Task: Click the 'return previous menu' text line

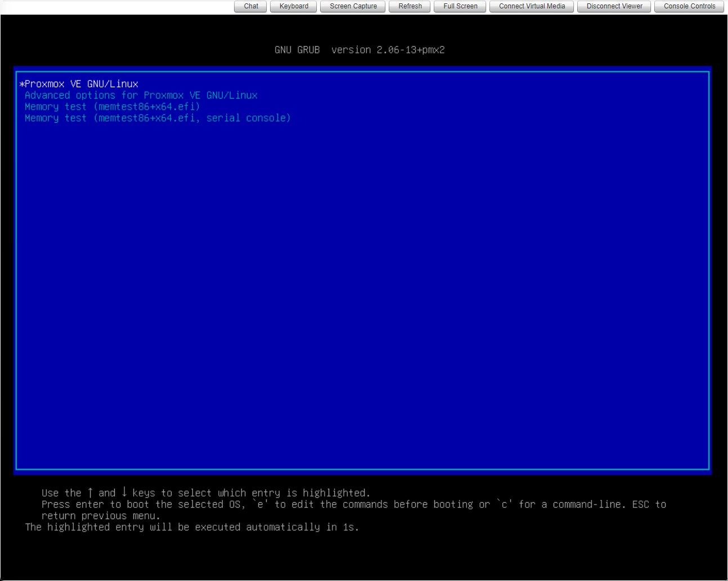Action: pos(101,516)
